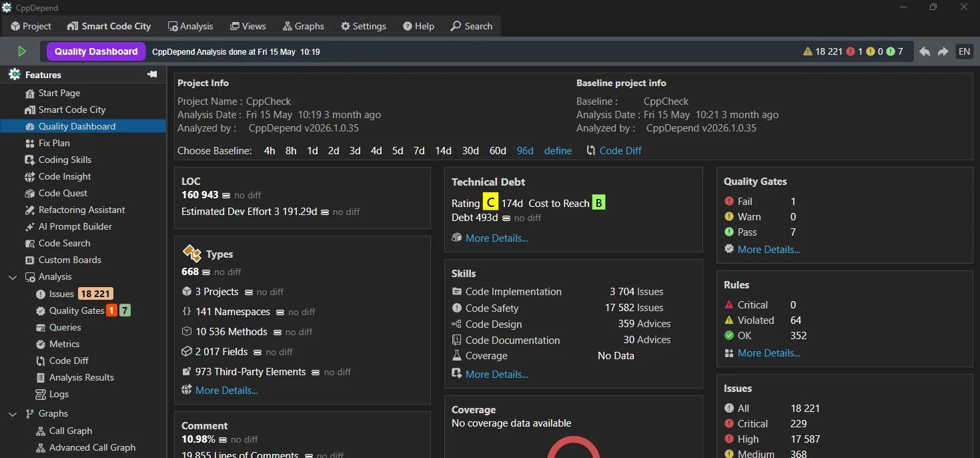Open Refactoring Assistant feature

83,210
